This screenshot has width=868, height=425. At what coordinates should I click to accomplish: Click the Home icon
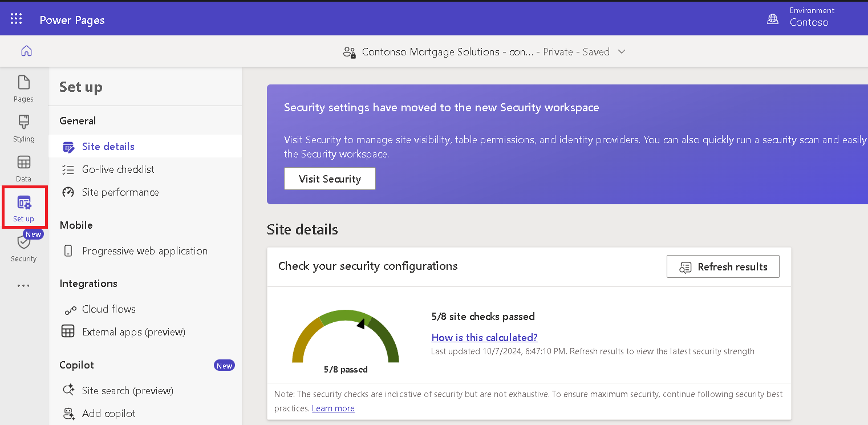(x=26, y=51)
